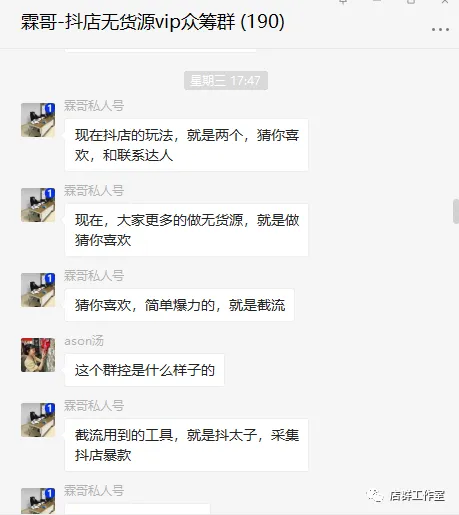Click the timestamp '星期三 17:47'
This screenshot has height=515, width=459.
[x=226, y=81]
